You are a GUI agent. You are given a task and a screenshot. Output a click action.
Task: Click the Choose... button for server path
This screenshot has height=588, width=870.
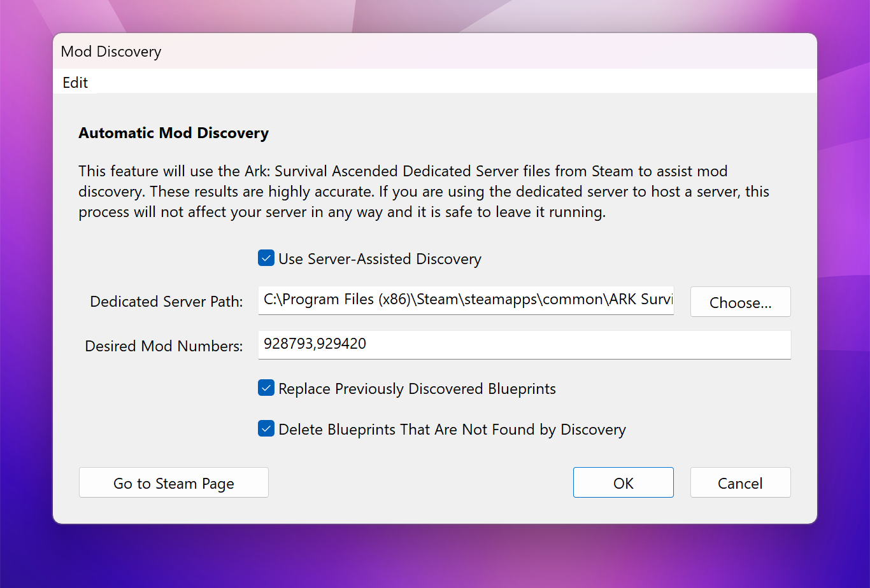coord(740,302)
